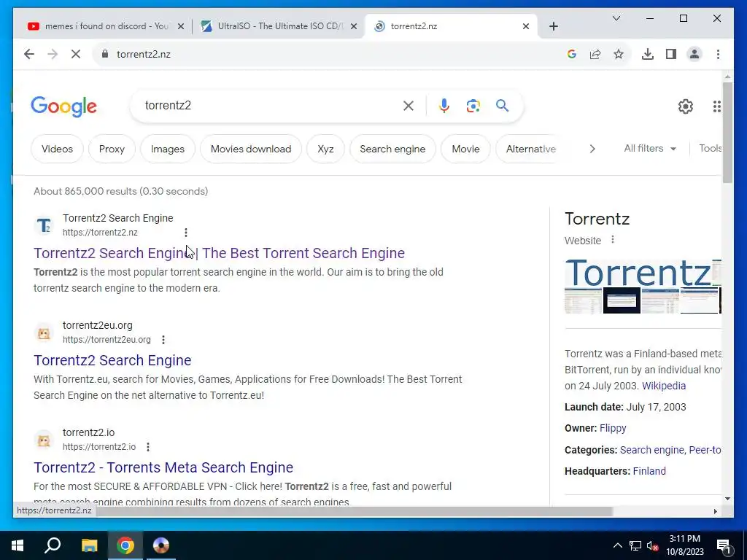Open Chrome downloads
Image resolution: width=747 pixels, height=560 pixels.
tap(648, 54)
